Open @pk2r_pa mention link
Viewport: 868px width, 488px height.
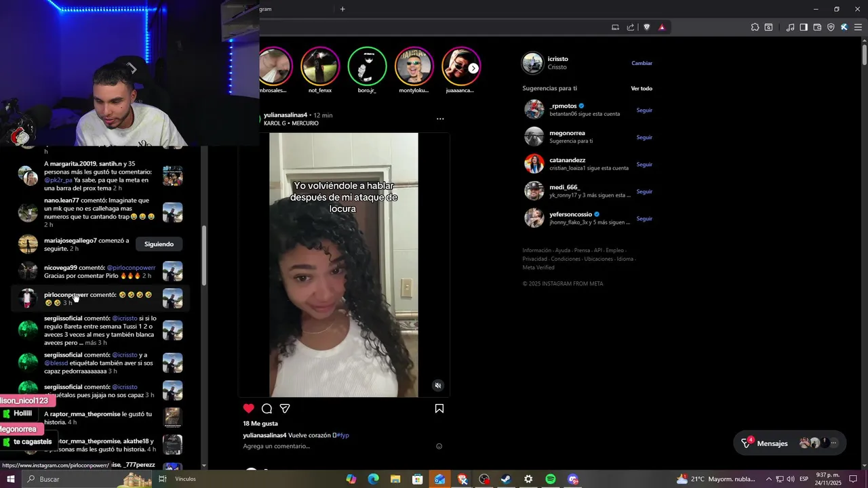(x=58, y=180)
